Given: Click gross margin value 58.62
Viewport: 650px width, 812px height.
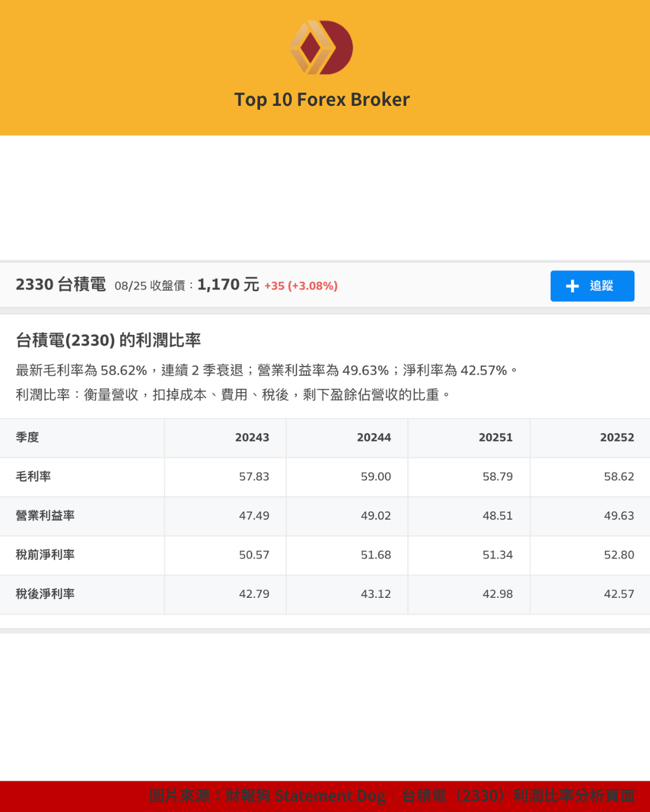Looking at the screenshot, I should click(619, 477).
